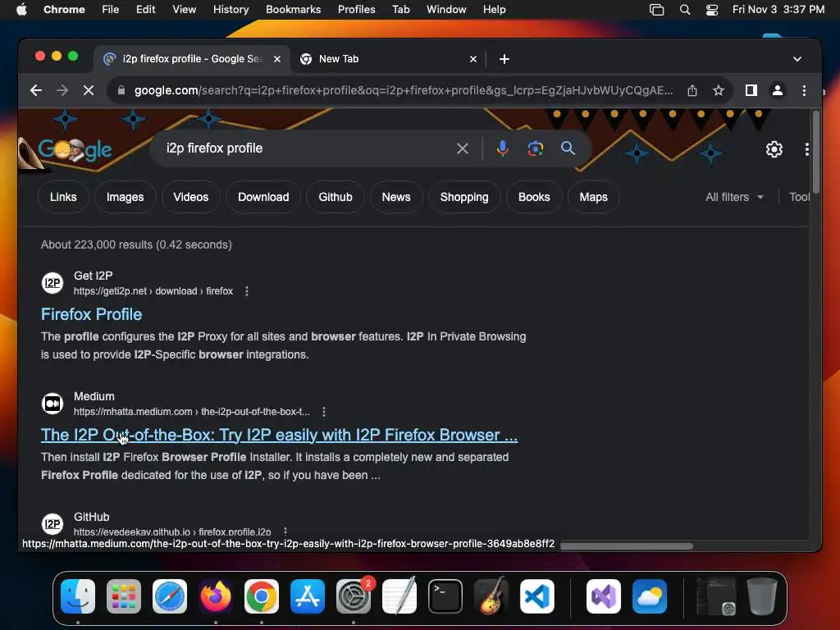The height and width of the screenshot is (630, 840).
Task: Open The I2P Out-of-the-Box Medium article
Action: [279, 435]
